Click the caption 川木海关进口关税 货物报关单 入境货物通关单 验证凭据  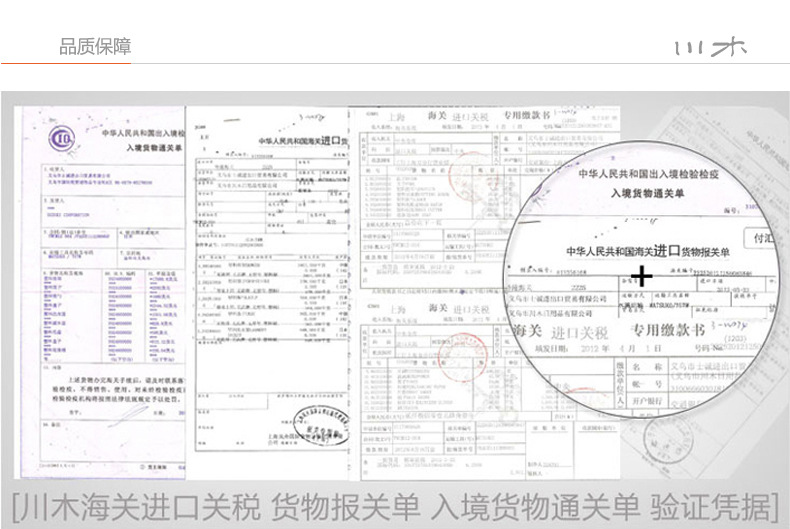(395, 506)
